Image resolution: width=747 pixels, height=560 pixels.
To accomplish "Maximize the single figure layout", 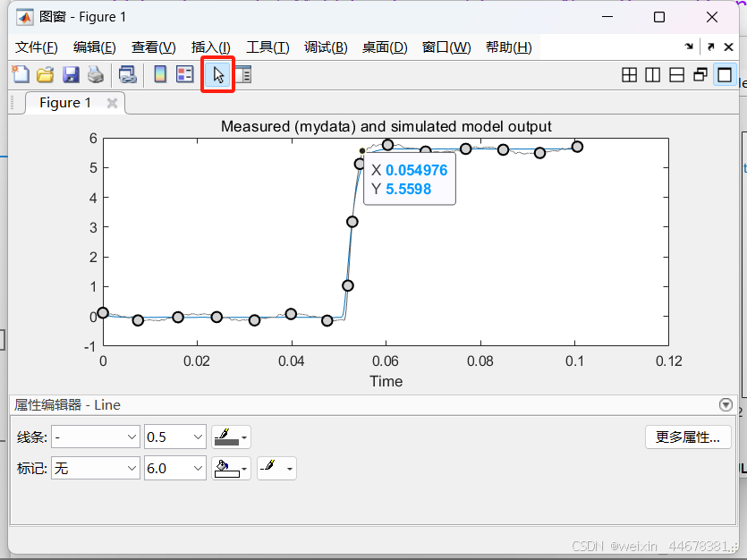I will (725, 75).
